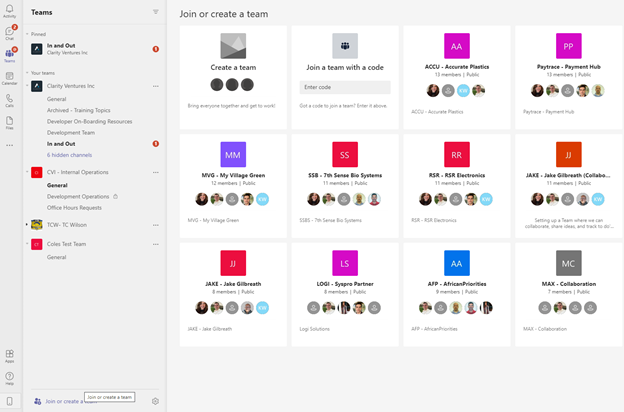The height and width of the screenshot is (412, 624).
Task: Click the mobile app download icon
Action: point(10,401)
